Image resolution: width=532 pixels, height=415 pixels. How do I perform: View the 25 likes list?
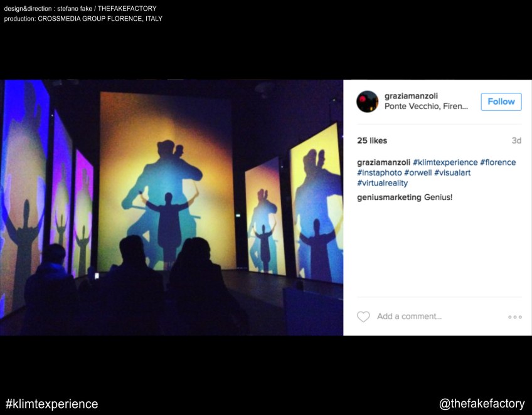click(372, 140)
